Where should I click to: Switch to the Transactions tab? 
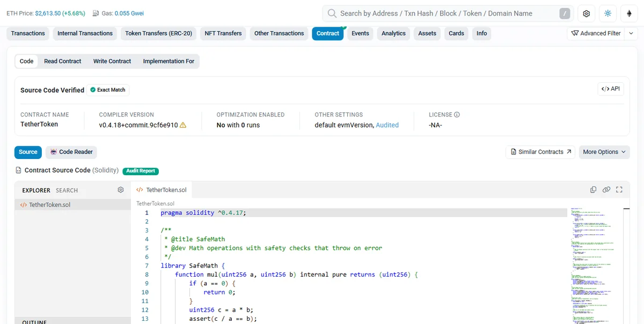click(28, 33)
